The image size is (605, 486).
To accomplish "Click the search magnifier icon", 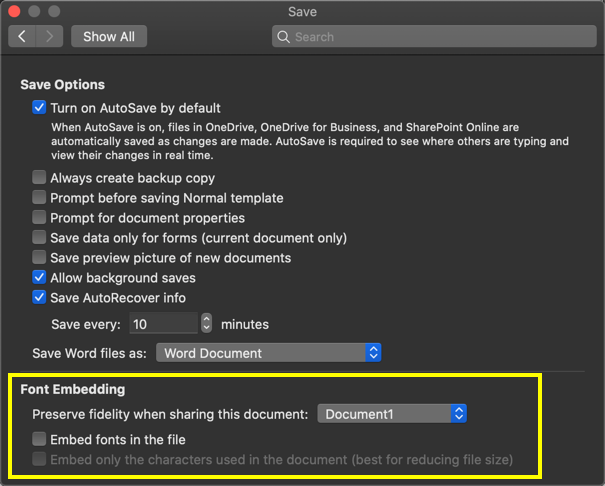I will [x=285, y=37].
